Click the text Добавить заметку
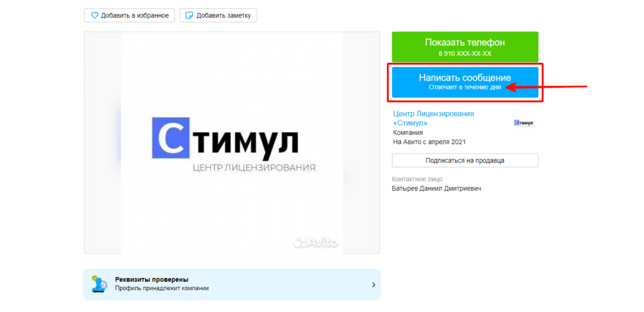The image size is (644, 312). (223, 16)
